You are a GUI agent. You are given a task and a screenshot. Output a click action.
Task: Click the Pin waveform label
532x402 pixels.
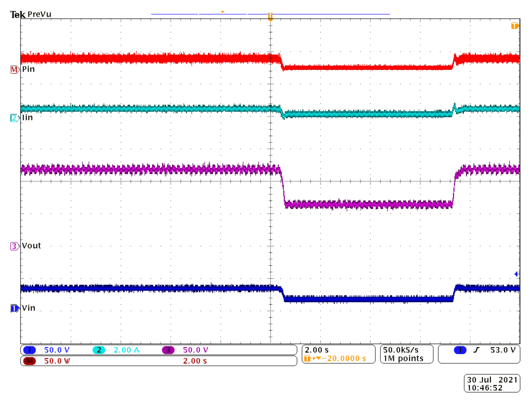pyautogui.click(x=28, y=69)
